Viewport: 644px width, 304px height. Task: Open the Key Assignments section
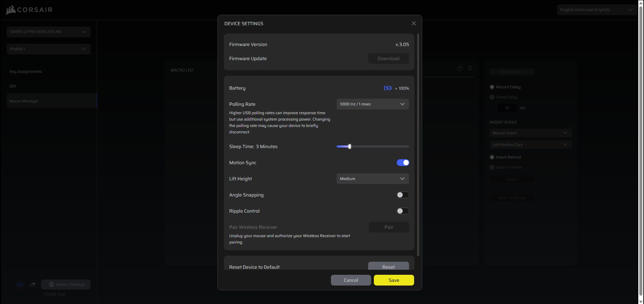pos(26,72)
